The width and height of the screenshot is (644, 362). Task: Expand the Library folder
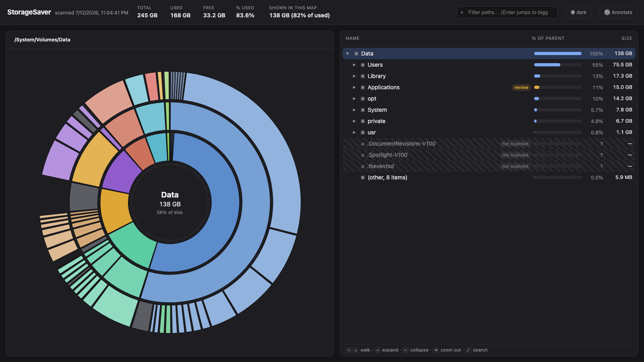click(x=354, y=76)
